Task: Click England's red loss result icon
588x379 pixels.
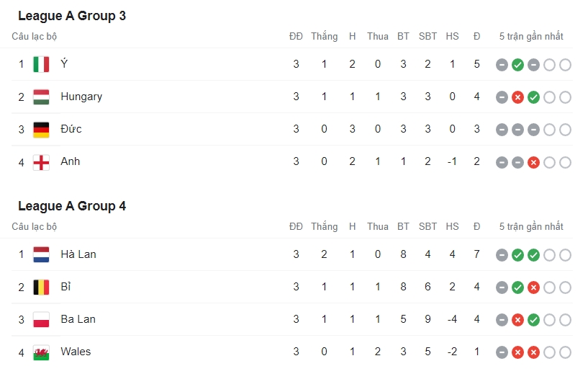Action: coord(533,163)
